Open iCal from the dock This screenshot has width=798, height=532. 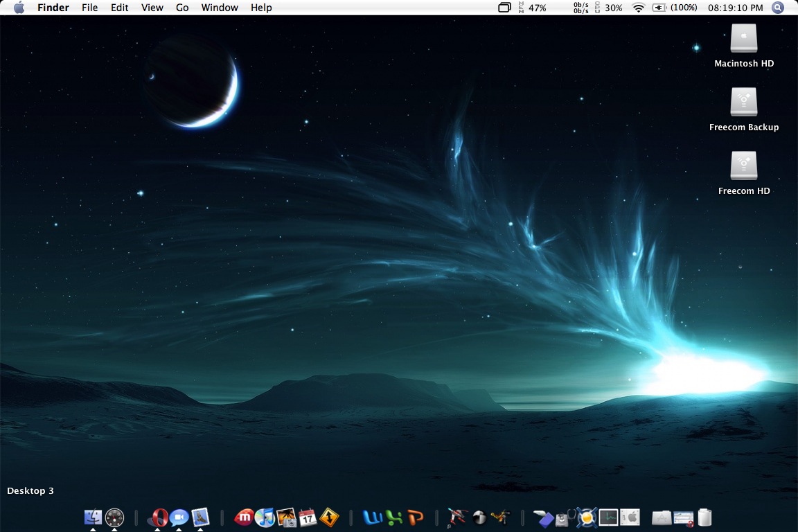[308, 517]
